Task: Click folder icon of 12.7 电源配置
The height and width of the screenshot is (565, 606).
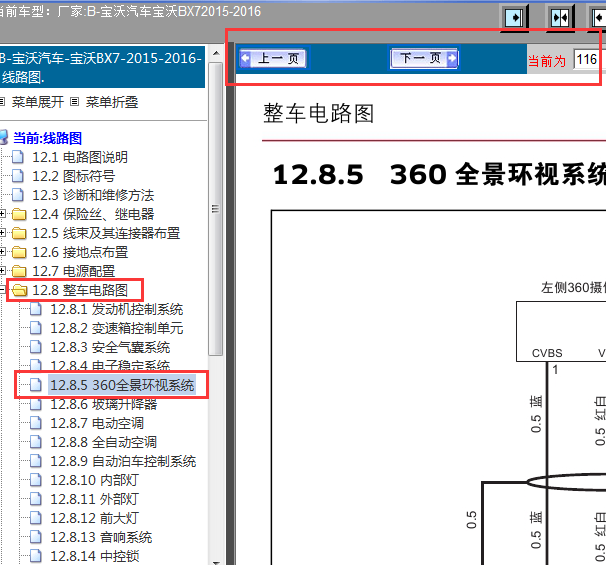Action: [x=19, y=271]
